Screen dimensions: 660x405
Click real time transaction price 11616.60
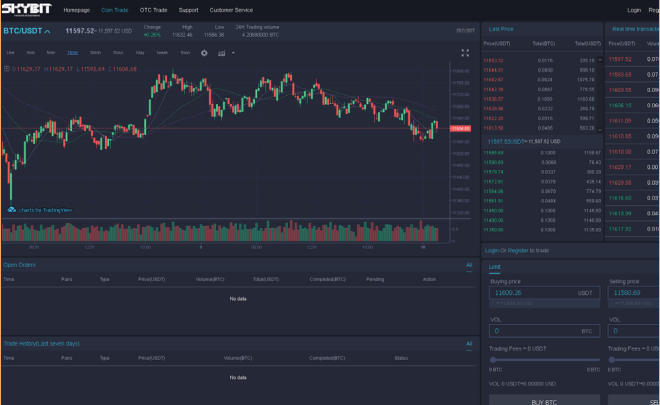coord(620,198)
